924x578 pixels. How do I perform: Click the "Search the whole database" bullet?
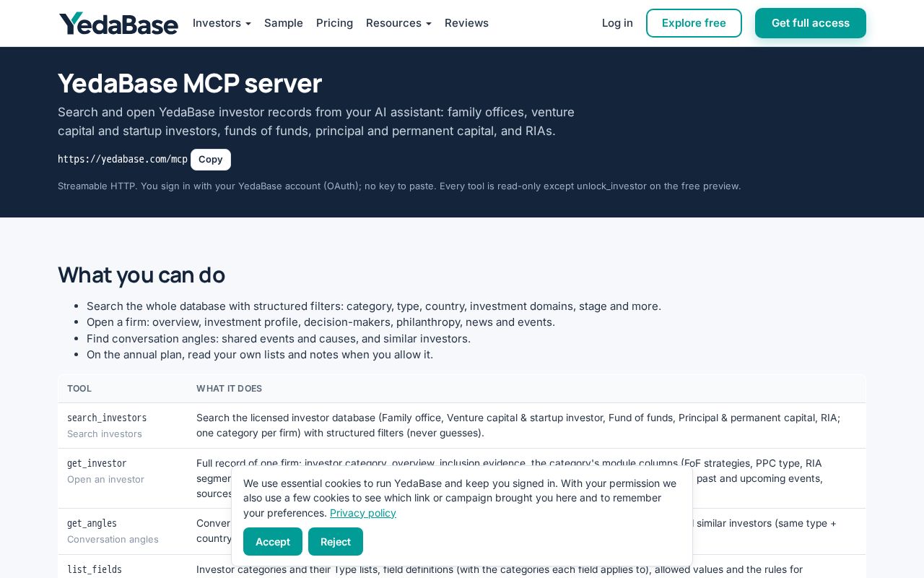[x=374, y=306]
